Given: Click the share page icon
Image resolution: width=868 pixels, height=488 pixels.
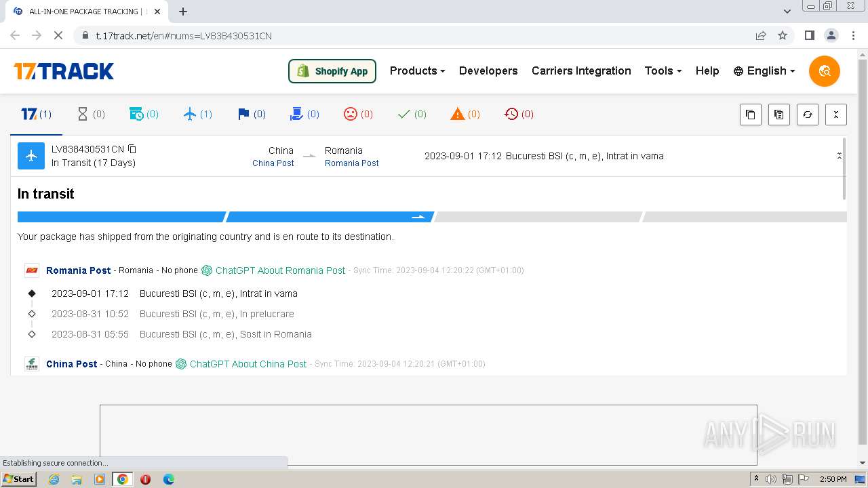Looking at the screenshot, I should pyautogui.click(x=761, y=35).
